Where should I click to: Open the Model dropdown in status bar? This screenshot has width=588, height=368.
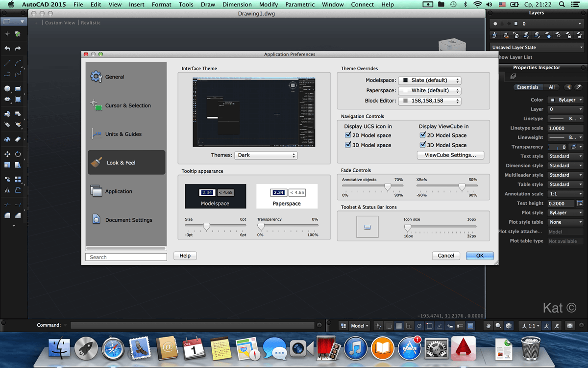click(359, 326)
